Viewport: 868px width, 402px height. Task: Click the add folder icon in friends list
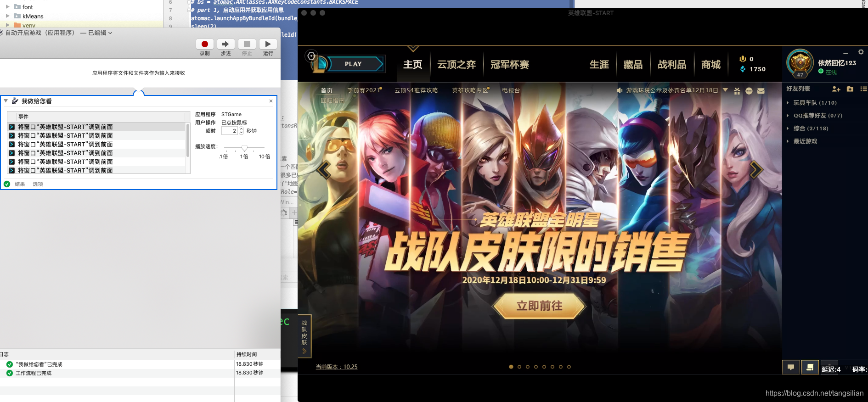point(850,89)
